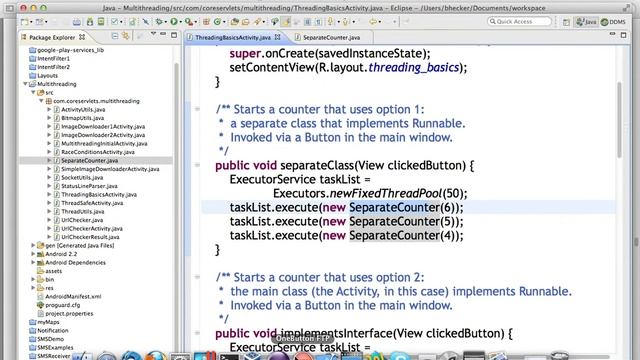
Task: Open the Android SDK Manager icon
Action: tap(90, 22)
